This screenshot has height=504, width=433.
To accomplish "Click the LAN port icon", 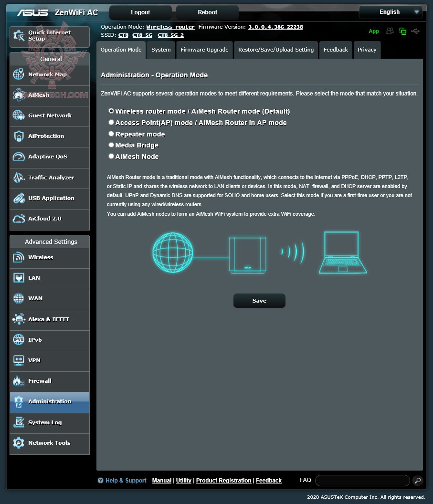I will click(x=19, y=278).
